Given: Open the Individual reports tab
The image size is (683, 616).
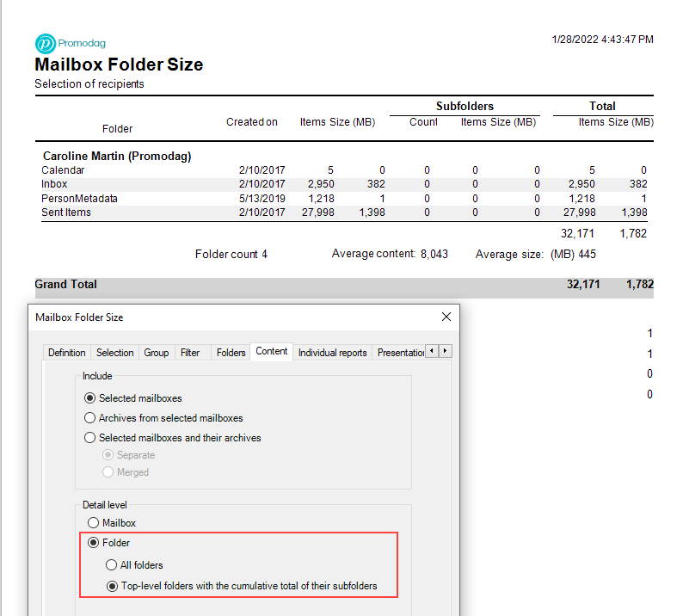Looking at the screenshot, I should coord(332,353).
